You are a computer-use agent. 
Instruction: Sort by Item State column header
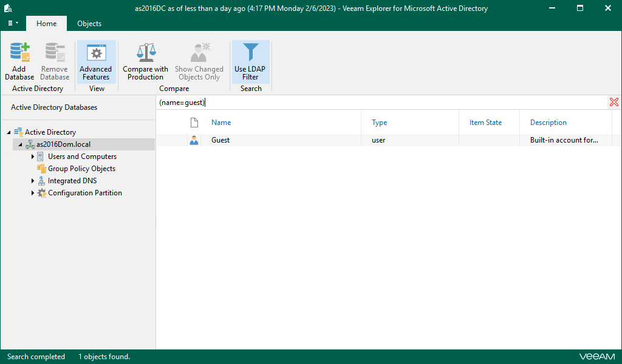coord(485,123)
